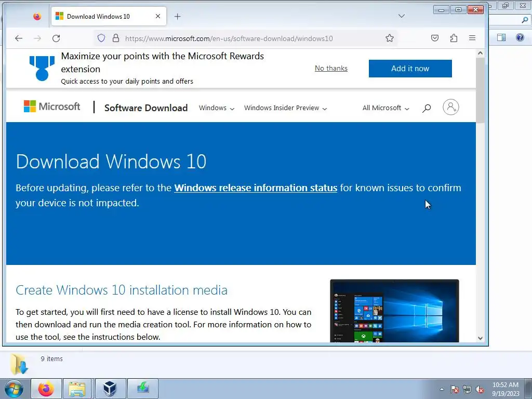Click the forward navigation arrow
Image resolution: width=532 pixels, height=399 pixels.
pyautogui.click(x=37, y=38)
